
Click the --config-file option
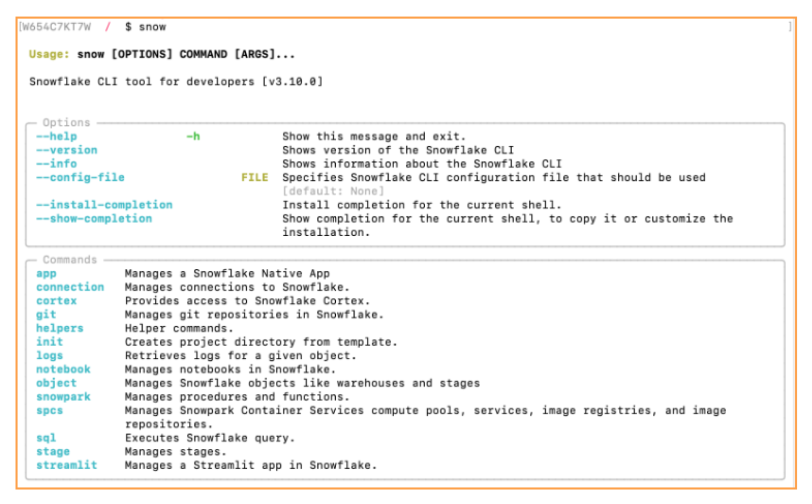[81, 177]
